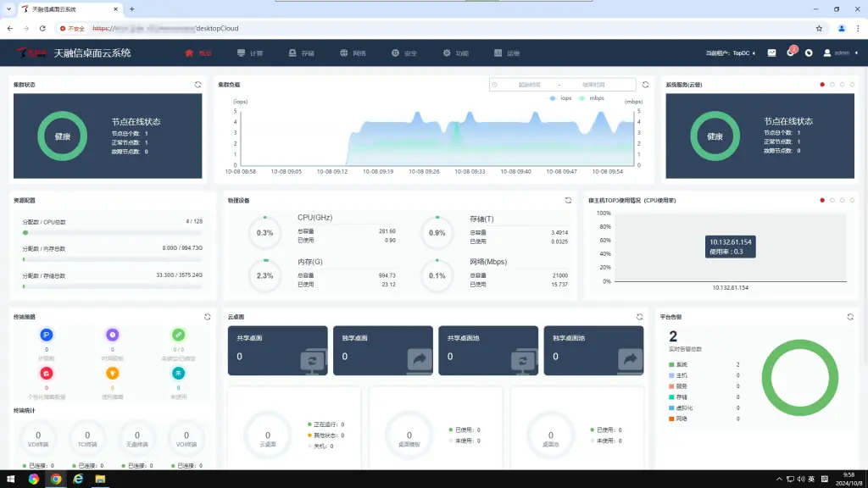Image resolution: width=868 pixels, height=488 pixels.
Task: Toggle the iops legend in chart
Action: point(560,98)
